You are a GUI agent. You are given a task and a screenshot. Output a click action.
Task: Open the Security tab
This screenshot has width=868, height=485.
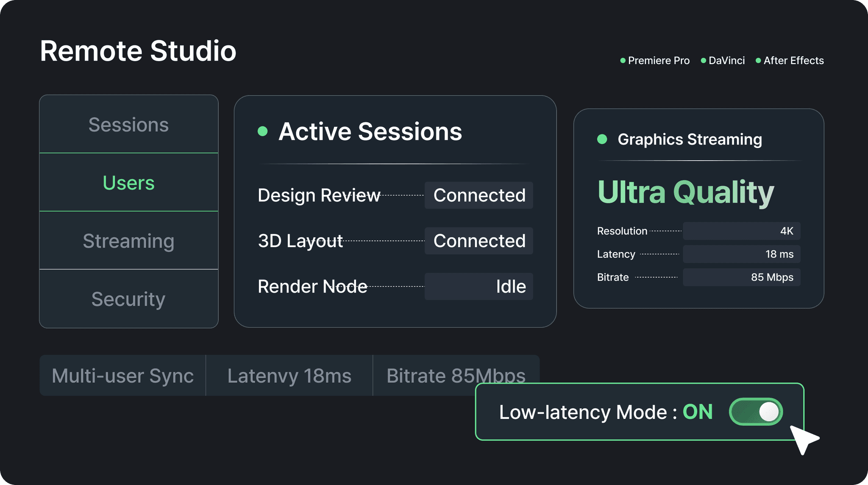(128, 299)
